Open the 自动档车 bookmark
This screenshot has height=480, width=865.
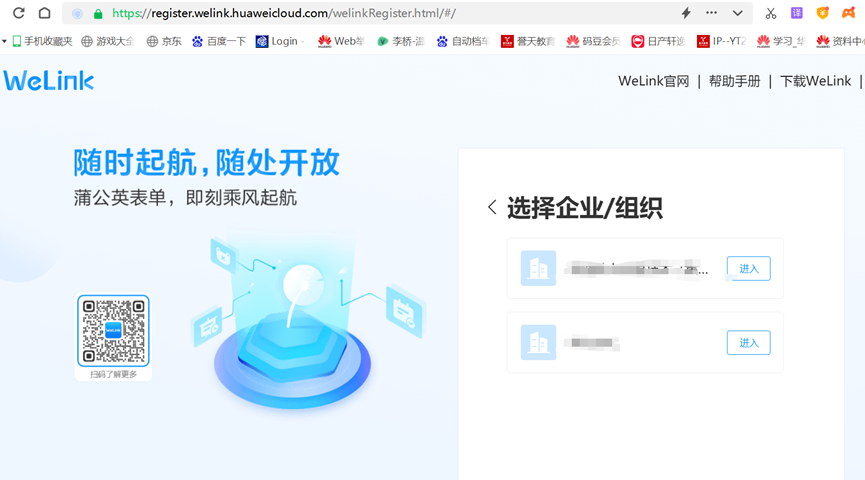[463, 41]
